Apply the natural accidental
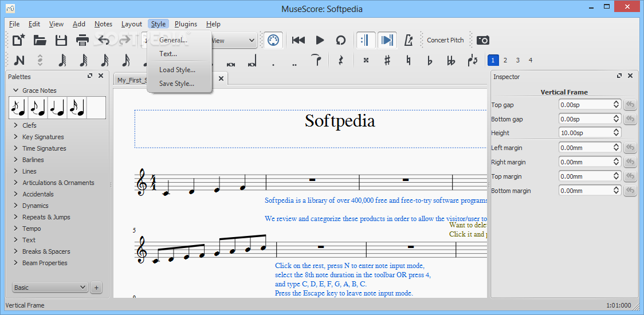This screenshot has height=315, width=644. coord(409,60)
